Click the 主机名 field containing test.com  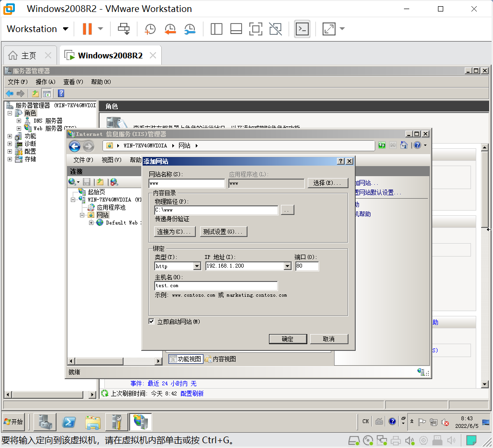tap(216, 286)
